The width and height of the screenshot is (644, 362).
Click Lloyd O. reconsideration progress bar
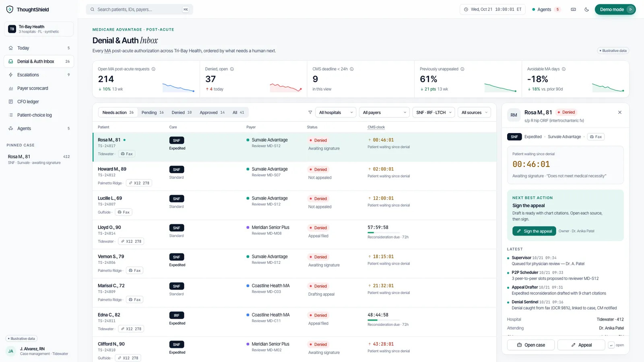[x=384, y=232]
